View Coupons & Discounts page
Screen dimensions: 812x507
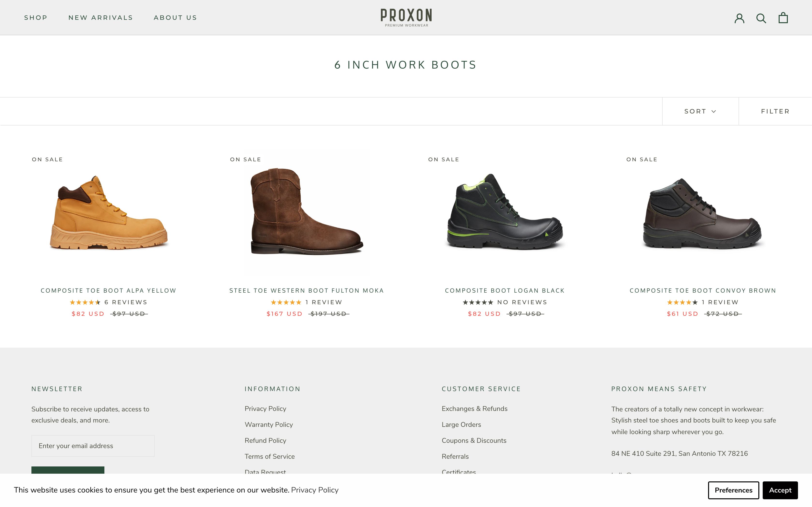(474, 440)
